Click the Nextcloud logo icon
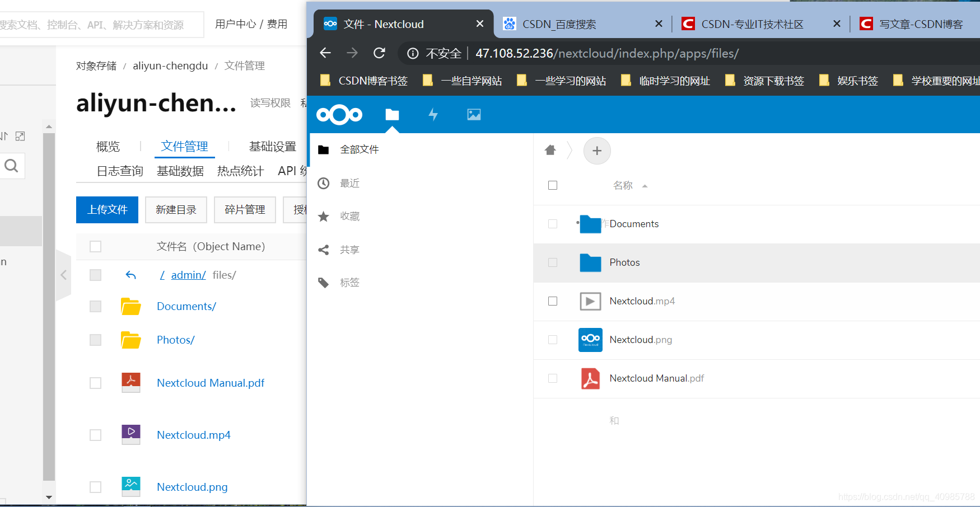 click(x=339, y=115)
